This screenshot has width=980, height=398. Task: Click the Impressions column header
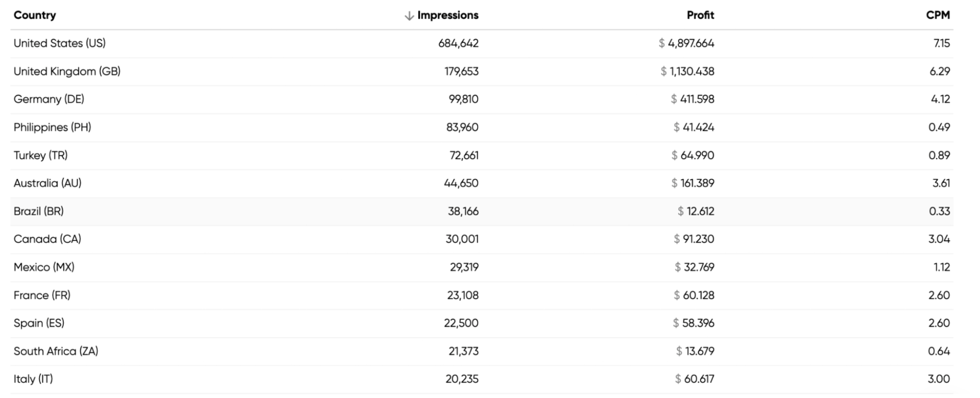pos(448,15)
